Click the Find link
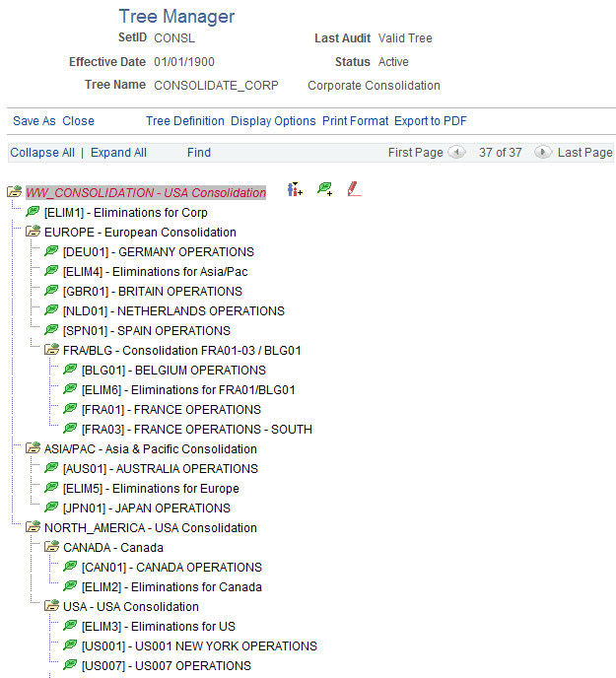 point(199,153)
